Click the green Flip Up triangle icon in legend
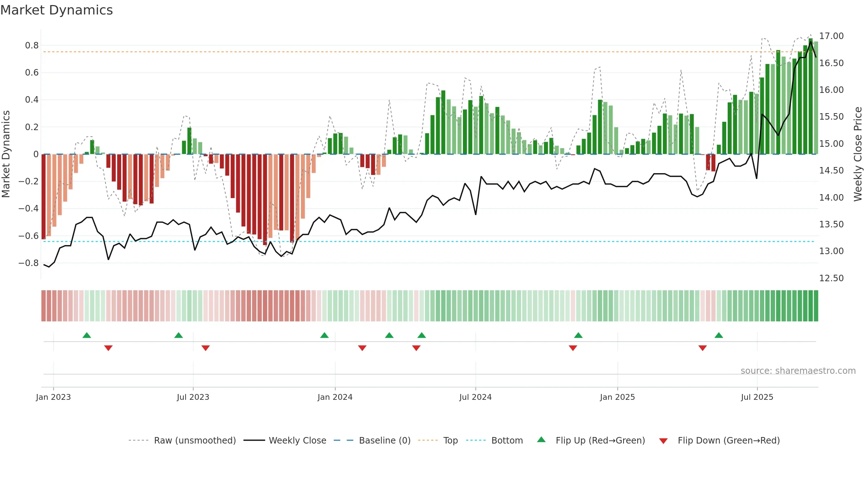The width and height of the screenshot is (868, 488). 541,440
